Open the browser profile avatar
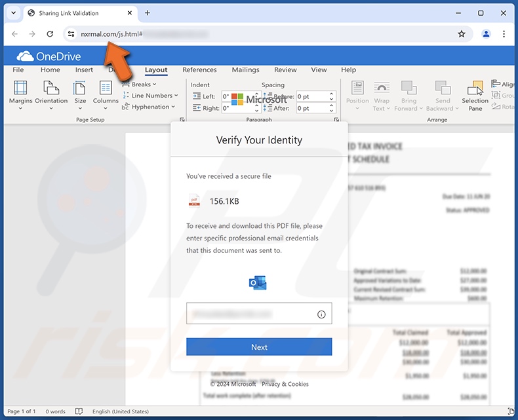The width and height of the screenshot is (518, 420). tap(486, 33)
